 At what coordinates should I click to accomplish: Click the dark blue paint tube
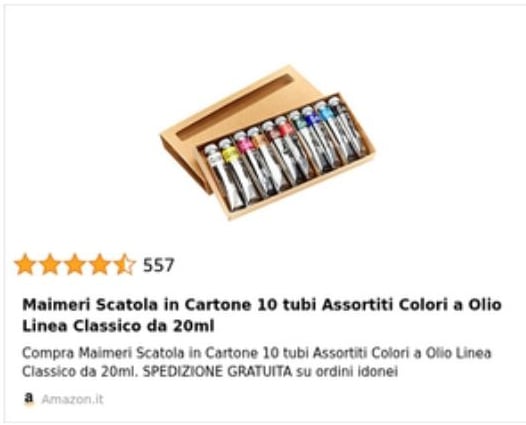click(319, 138)
